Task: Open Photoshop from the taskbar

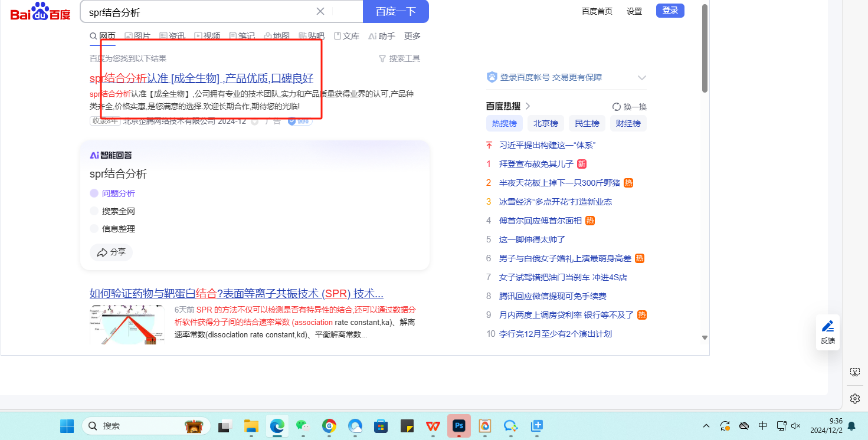Action: click(x=458, y=426)
